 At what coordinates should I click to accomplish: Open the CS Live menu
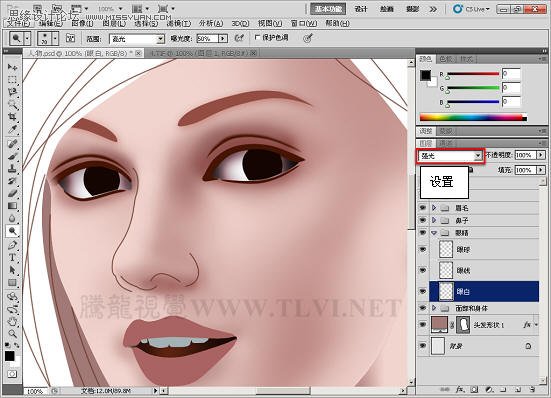pos(472,9)
